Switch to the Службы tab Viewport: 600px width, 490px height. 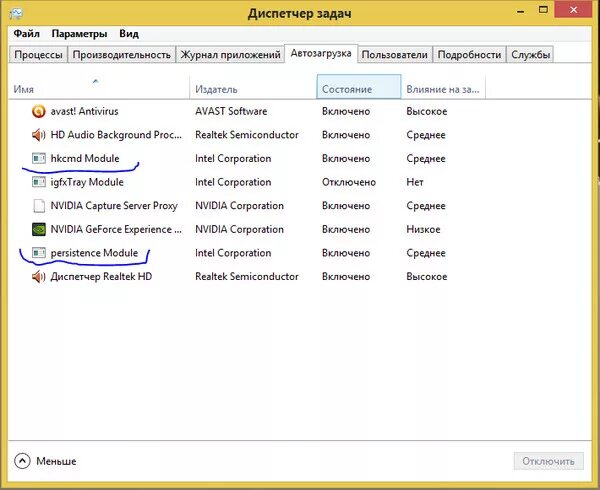[x=530, y=55]
